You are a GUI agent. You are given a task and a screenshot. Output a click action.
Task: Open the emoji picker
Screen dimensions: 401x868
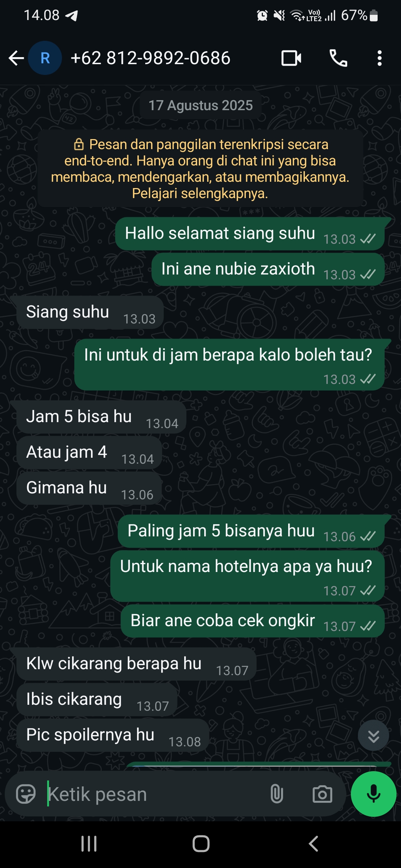tap(26, 794)
